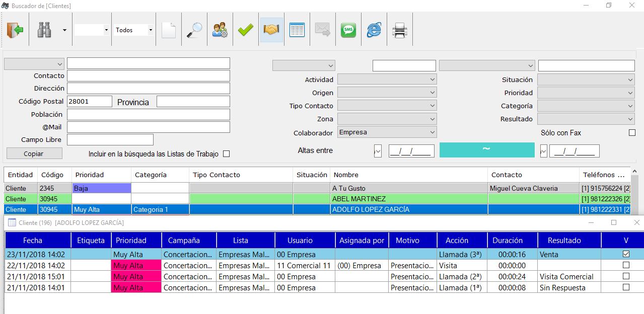Viewport: 644px width, 314px height.
Task: Click the envelope mail icon
Action: point(323,30)
